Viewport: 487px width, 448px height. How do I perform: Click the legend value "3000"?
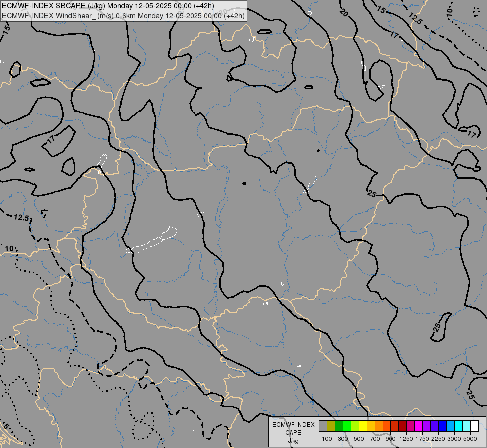tap(454, 439)
